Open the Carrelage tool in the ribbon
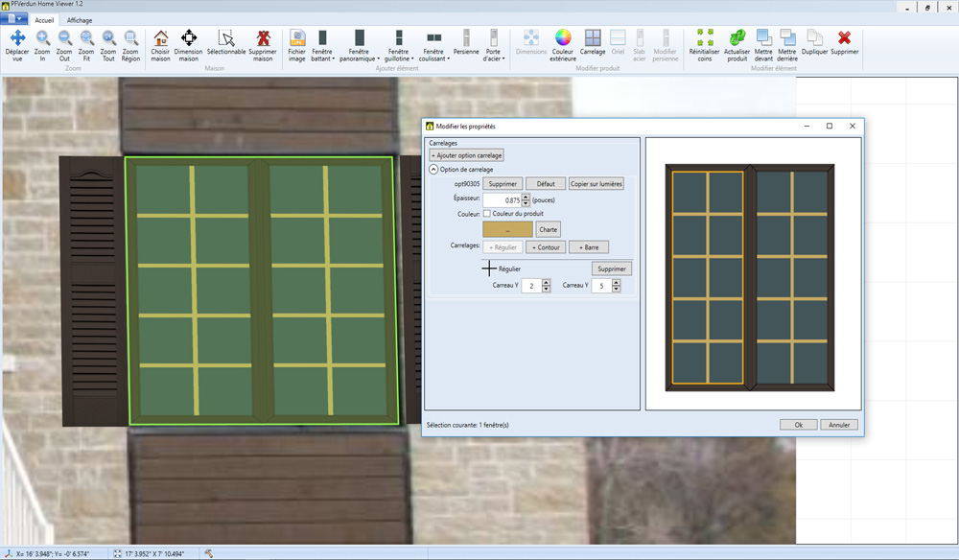 click(x=593, y=43)
